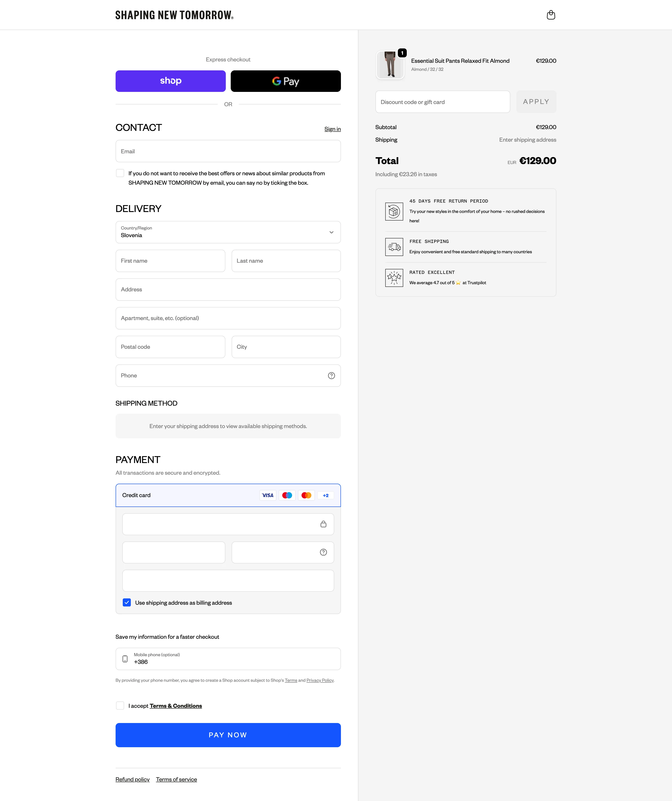The height and width of the screenshot is (801, 672).
Task: Open the Refund policy link
Action: [132, 779]
